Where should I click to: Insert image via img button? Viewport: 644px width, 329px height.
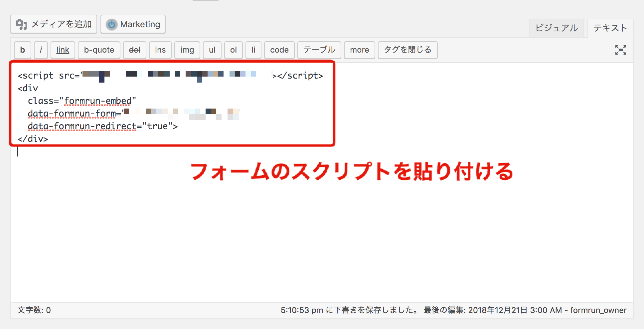click(187, 50)
